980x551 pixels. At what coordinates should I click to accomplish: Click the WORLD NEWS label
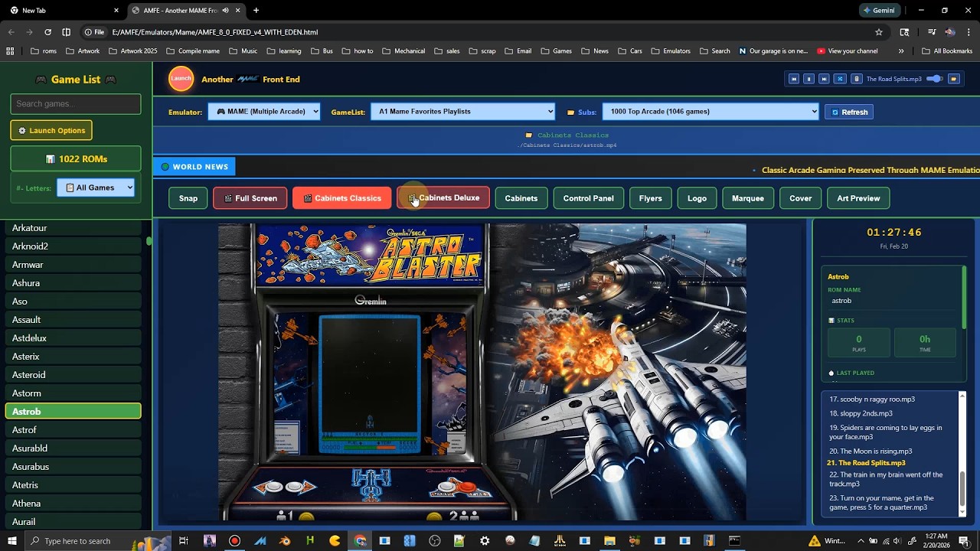coord(194,166)
